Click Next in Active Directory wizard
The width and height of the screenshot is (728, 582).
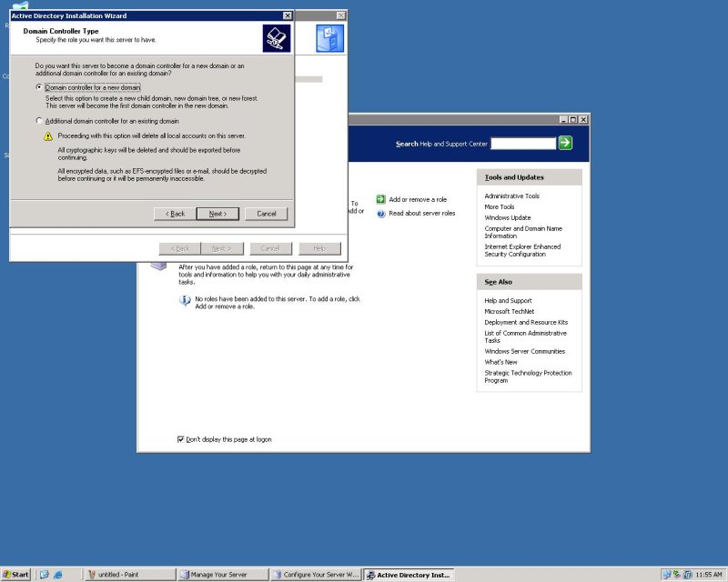(x=217, y=214)
